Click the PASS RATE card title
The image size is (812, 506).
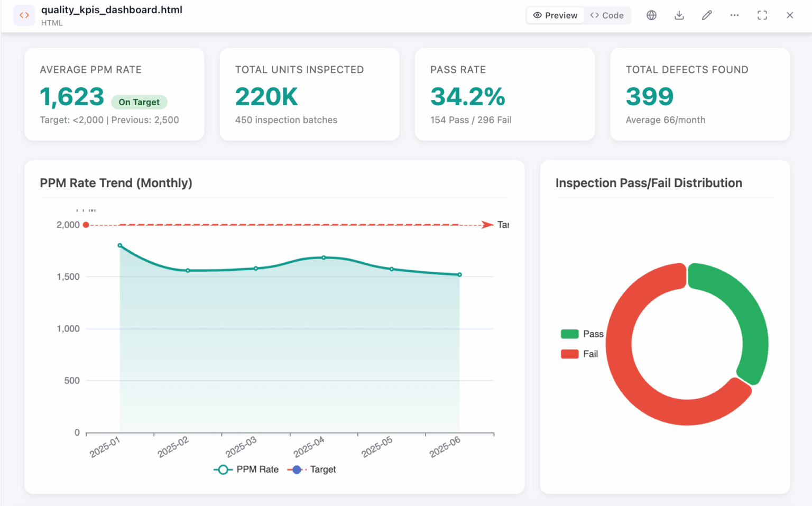click(458, 70)
